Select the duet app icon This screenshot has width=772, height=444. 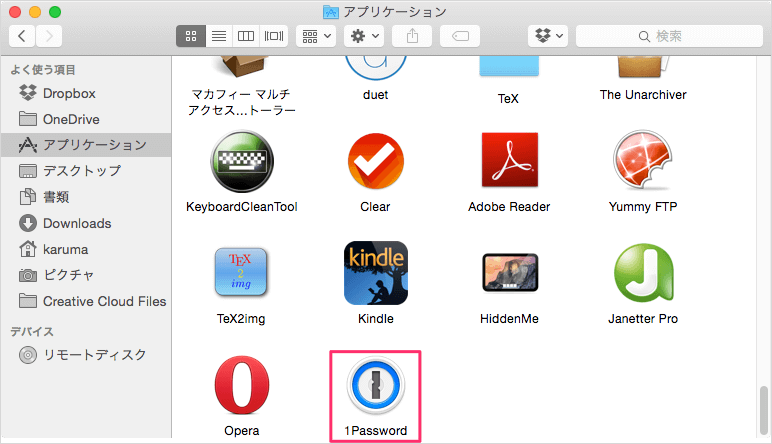376,68
